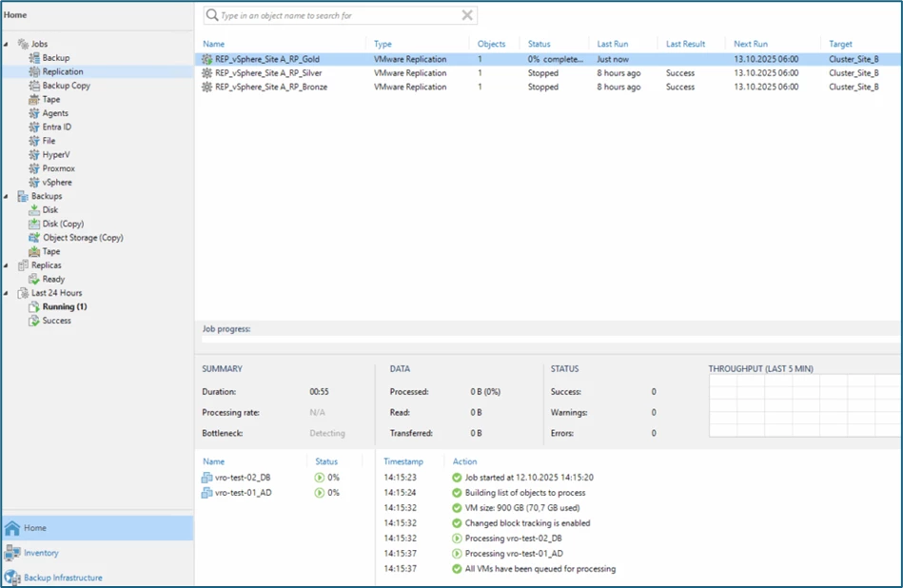Image resolution: width=903 pixels, height=588 pixels.
Task: Click the vro-test-02_DB VM icon
Action: pyautogui.click(x=207, y=478)
